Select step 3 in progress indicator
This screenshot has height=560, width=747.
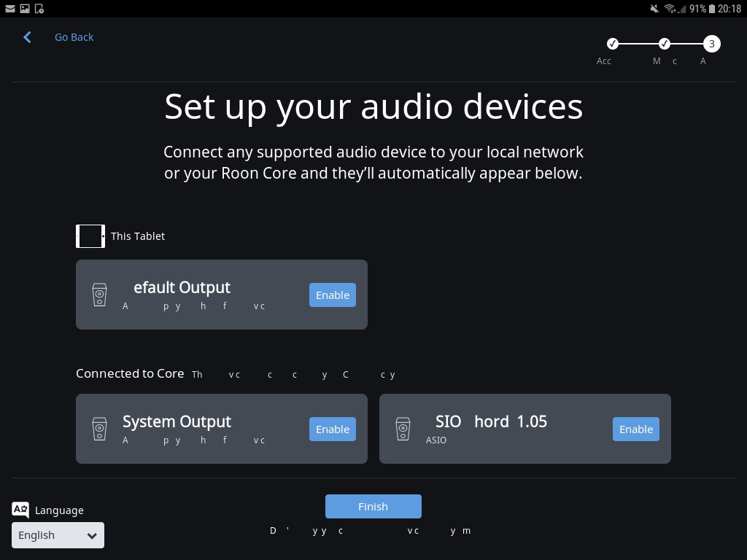click(x=711, y=44)
